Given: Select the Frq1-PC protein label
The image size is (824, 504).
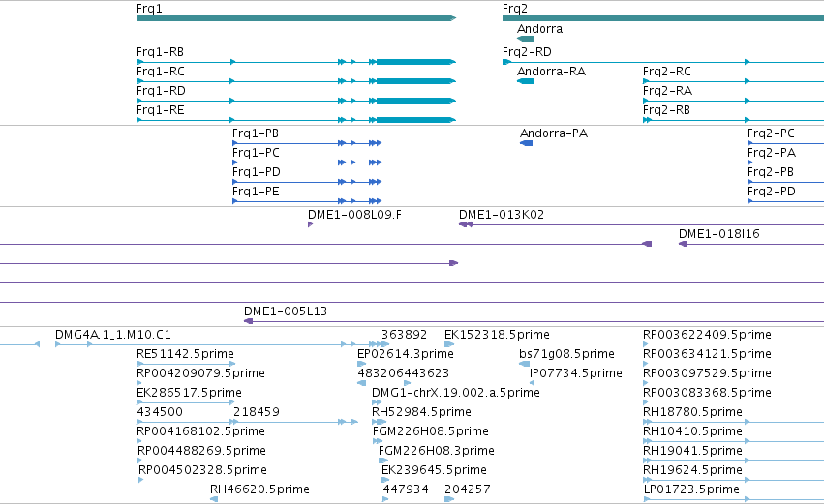Looking at the screenshot, I should 256,153.
